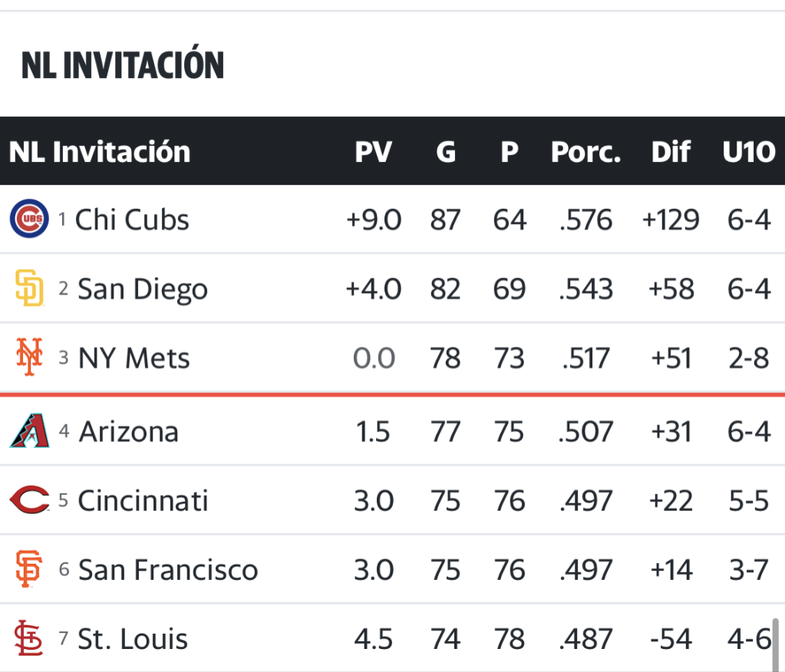Click the Chicago Cubs logo icon
This screenshot has width=785, height=672.
[29, 219]
